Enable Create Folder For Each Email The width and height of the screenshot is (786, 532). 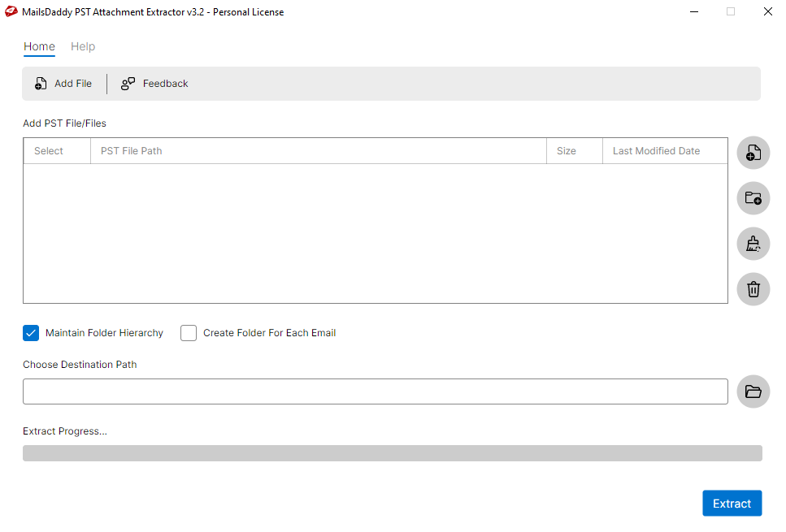(189, 333)
